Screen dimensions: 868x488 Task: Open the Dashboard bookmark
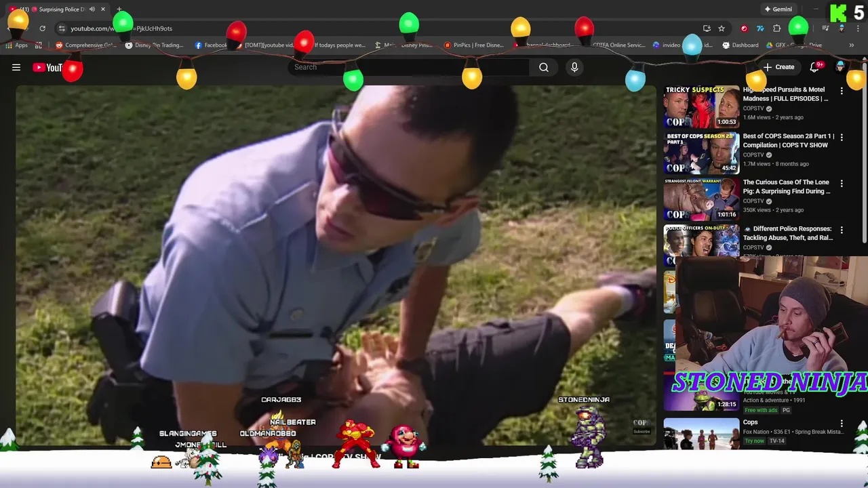coord(741,45)
